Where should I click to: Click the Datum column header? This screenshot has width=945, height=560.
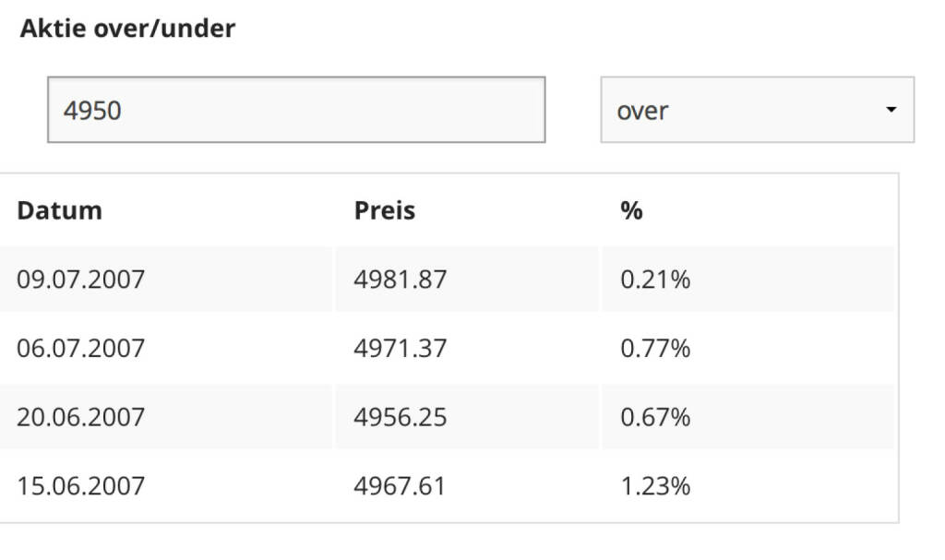[x=59, y=210]
